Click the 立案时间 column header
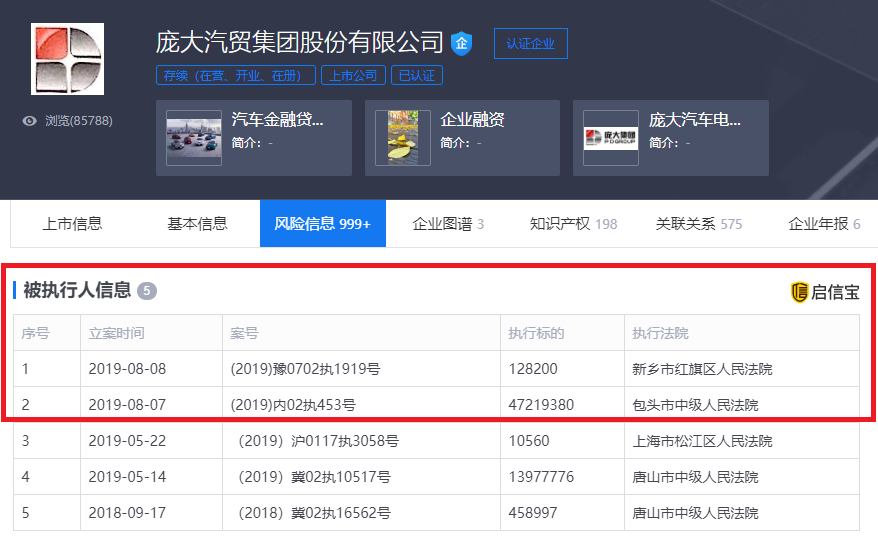 click(x=116, y=333)
